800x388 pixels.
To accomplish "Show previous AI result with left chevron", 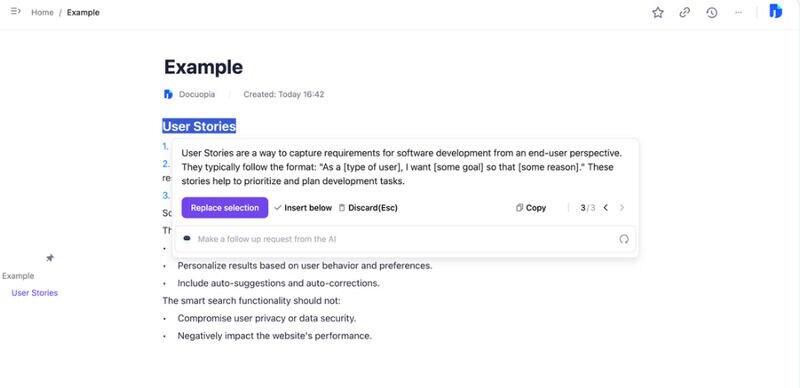I will [606, 208].
